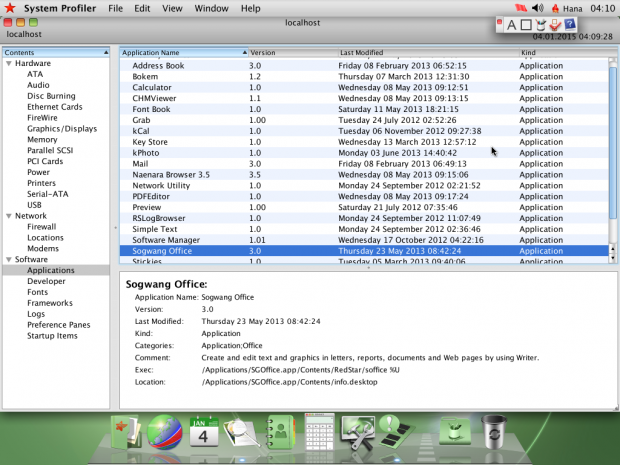620x465 pixels.
Task: Select the kPhoto application row
Action: click(x=364, y=153)
